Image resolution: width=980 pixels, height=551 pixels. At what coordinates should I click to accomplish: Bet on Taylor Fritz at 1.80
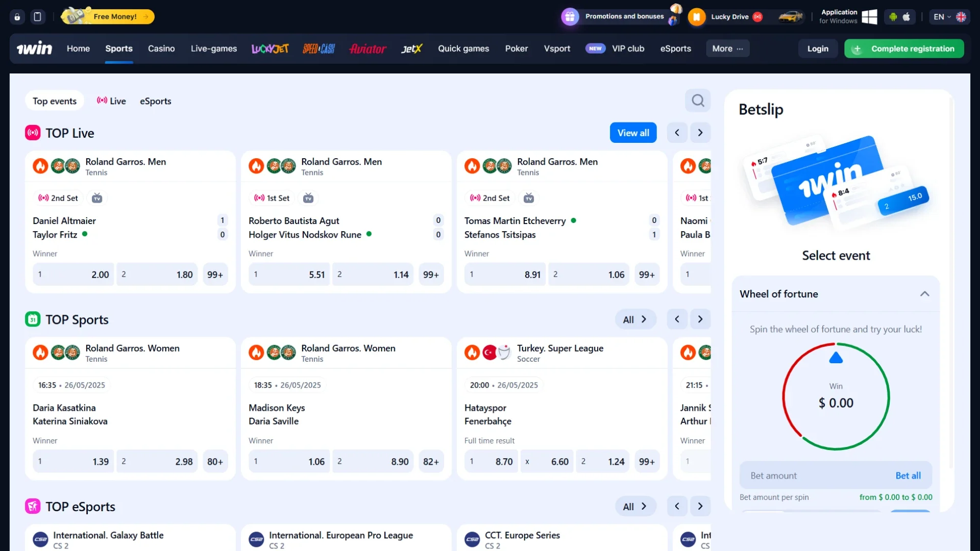coord(157,274)
